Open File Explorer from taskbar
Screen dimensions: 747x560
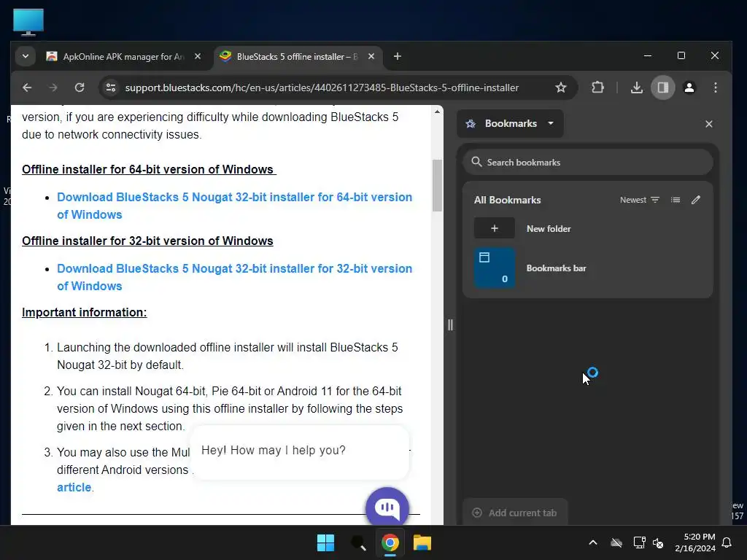click(x=422, y=542)
